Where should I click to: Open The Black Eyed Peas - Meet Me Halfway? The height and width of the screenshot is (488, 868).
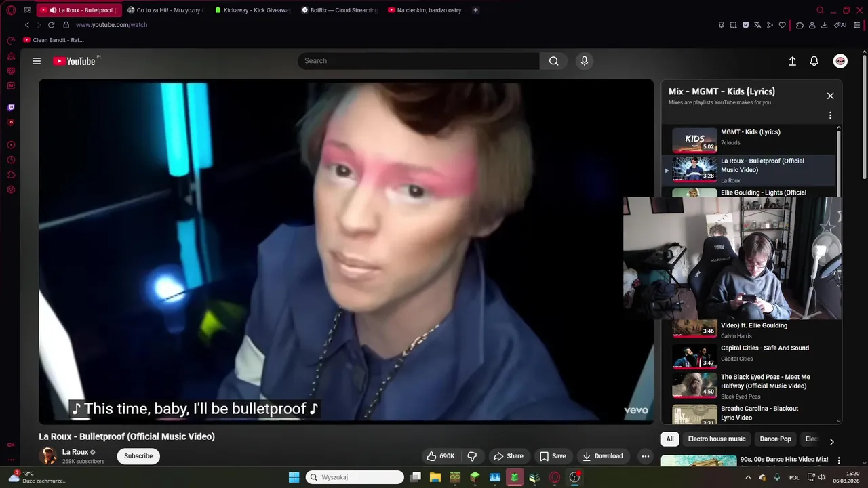tap(765, 381)
